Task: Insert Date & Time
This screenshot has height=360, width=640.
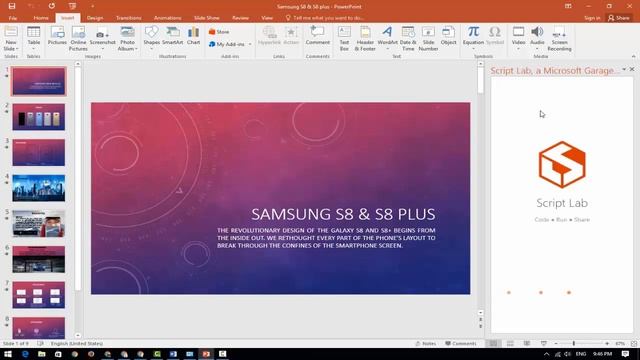Action: tap(408, 38)
